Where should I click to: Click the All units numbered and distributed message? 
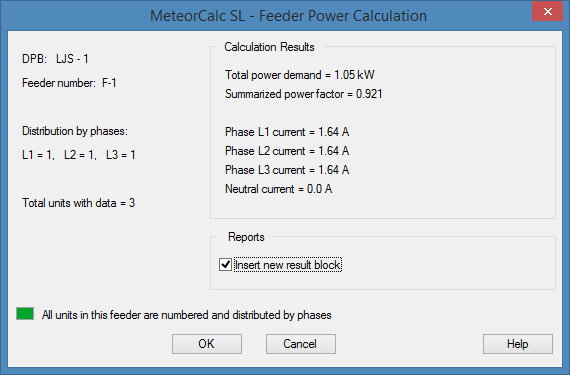(x=186, y=315)
